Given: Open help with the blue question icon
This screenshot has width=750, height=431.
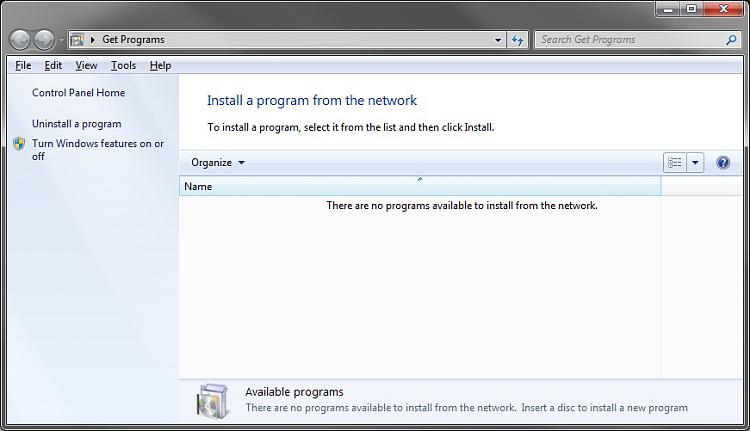Looking at the screenshot, I should point(723,163).
